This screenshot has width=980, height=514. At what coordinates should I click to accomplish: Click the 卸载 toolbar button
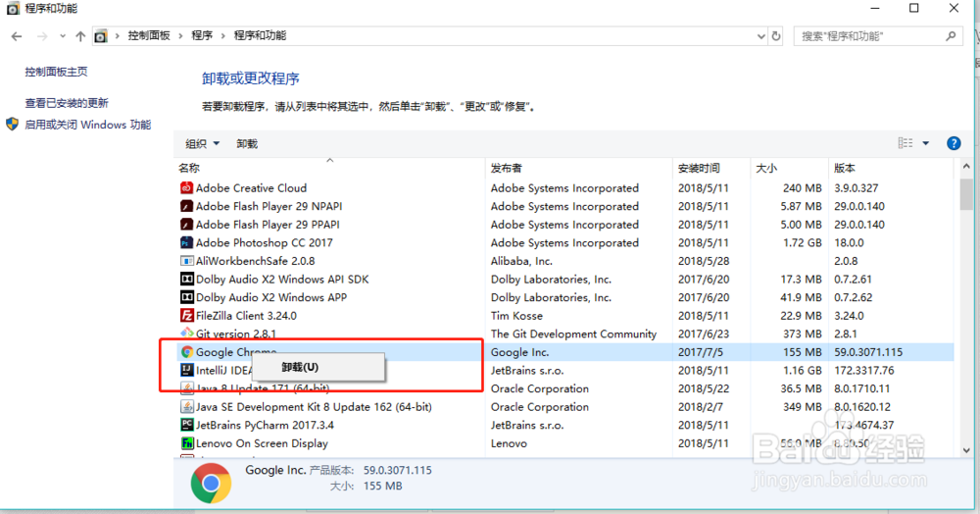click(247, 144)
